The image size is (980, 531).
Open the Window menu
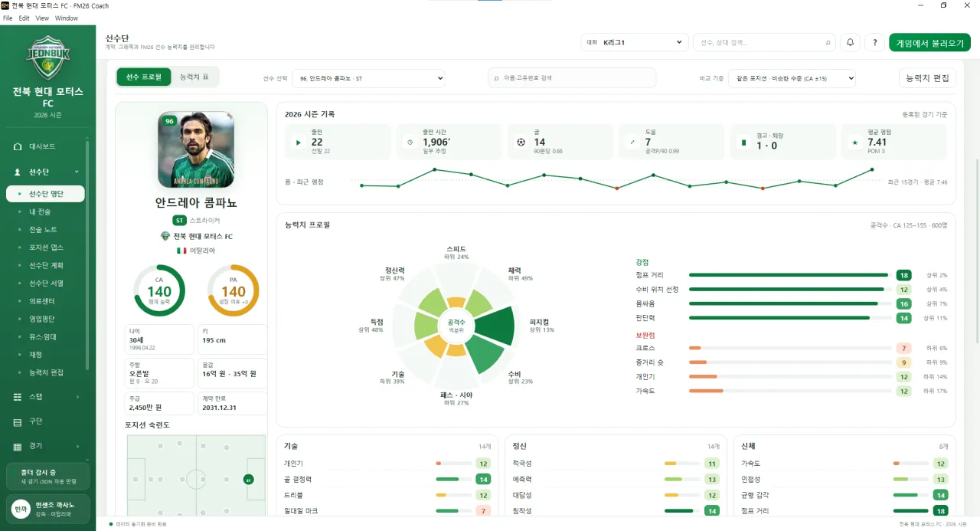pos(67,18)
